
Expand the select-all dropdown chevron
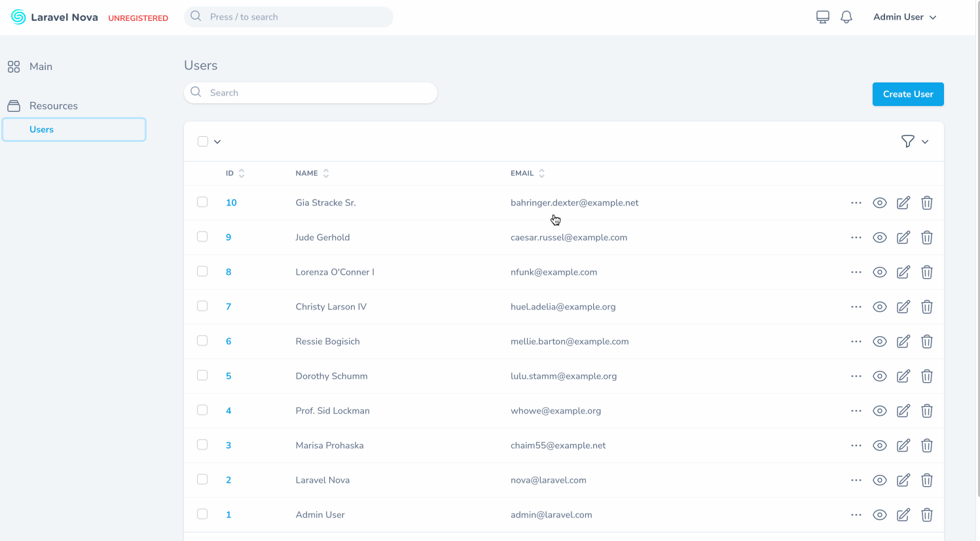click(217, 142)
